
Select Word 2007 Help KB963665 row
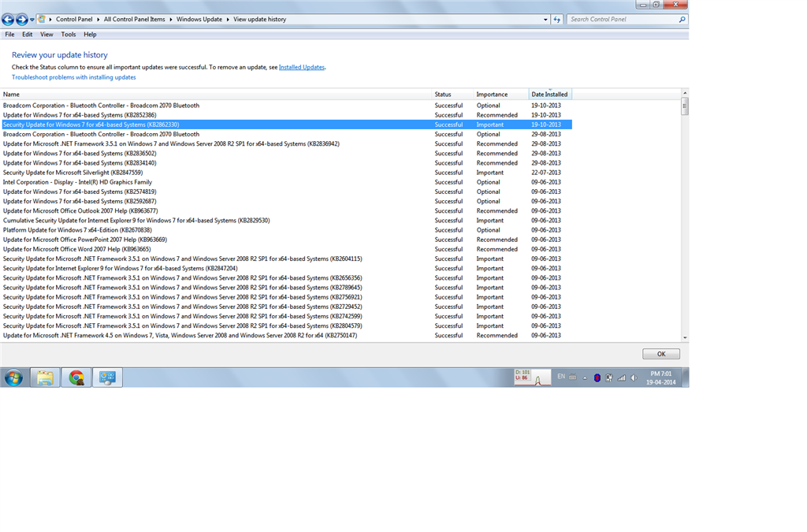tap(287, 250)
